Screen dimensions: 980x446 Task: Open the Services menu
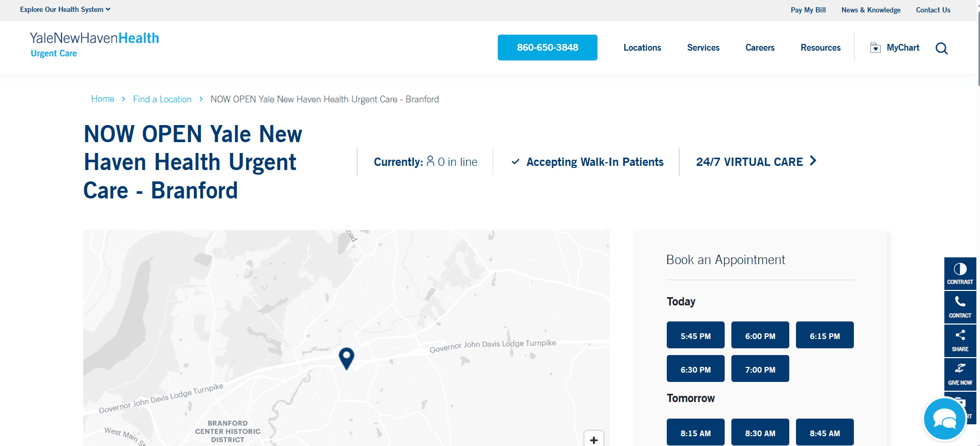(x=703, y=48)
